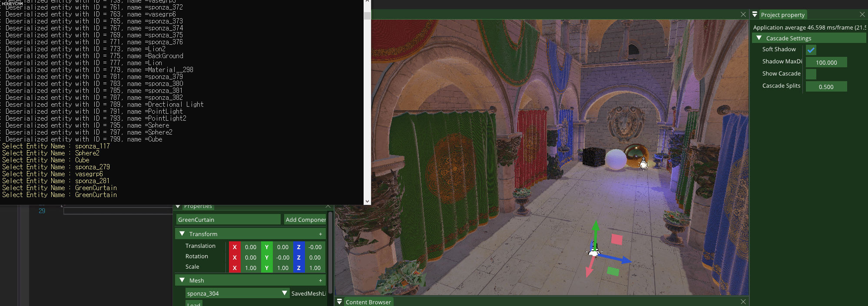868x306 pixels.
Task: Click the SavedMeshLi label beside mesh dropdown
Action: point(308,293)
